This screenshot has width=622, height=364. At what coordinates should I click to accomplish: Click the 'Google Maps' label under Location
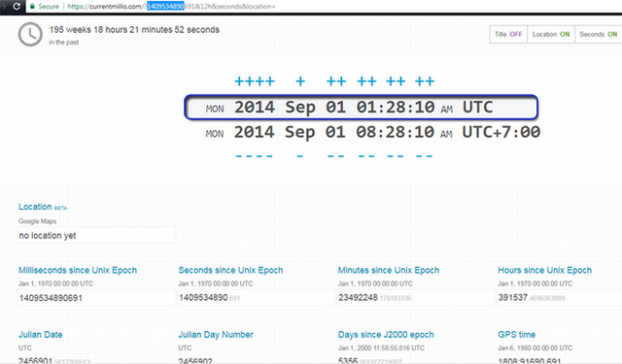[x=37, y=221]
